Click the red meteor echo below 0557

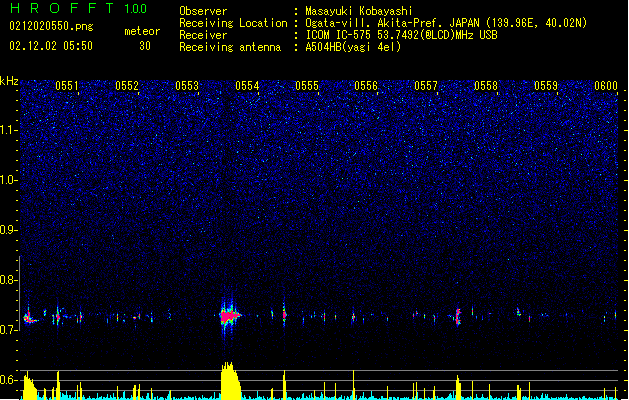pos(458,316)
